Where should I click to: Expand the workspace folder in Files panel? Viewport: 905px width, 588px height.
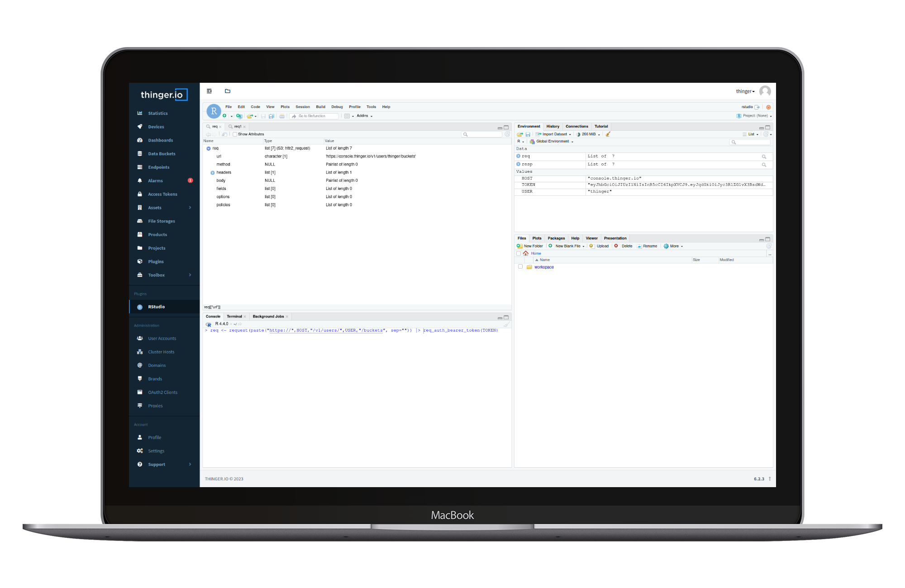pyautogui.click(x=543, y=267)
